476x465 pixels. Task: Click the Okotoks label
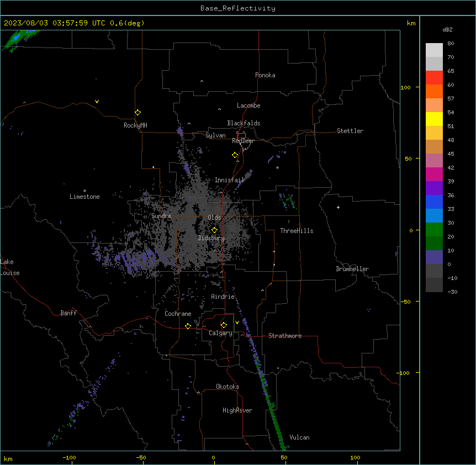point(228,387)
